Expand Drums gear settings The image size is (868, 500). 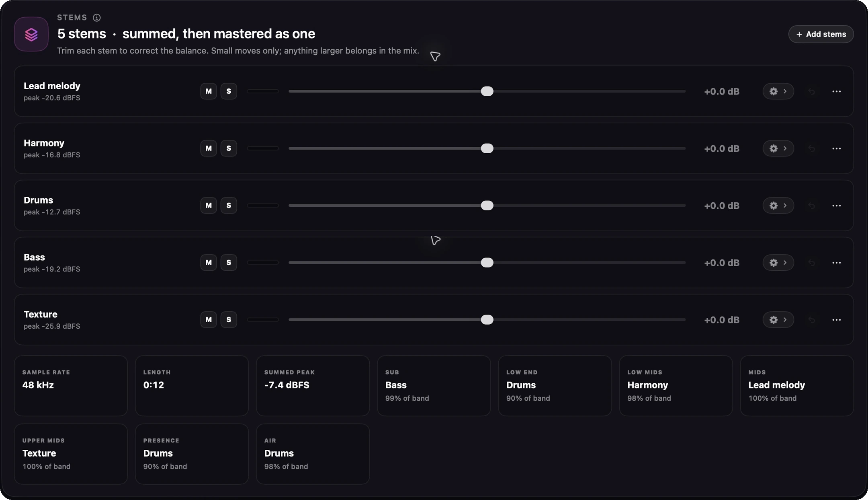778,206
